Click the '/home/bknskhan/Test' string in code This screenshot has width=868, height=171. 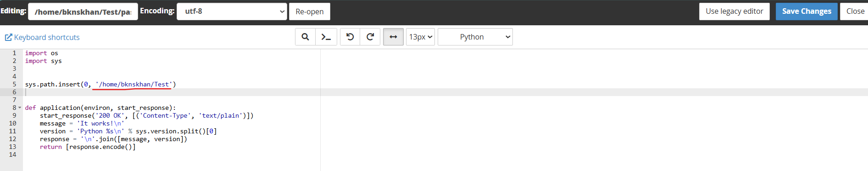point(134,84)
